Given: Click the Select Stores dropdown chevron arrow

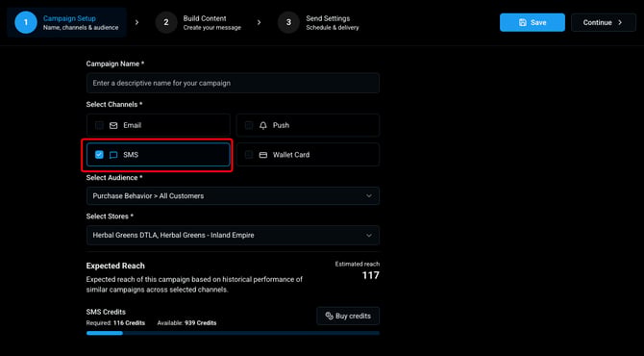Looking at the screenshot, I should [369, 236].
